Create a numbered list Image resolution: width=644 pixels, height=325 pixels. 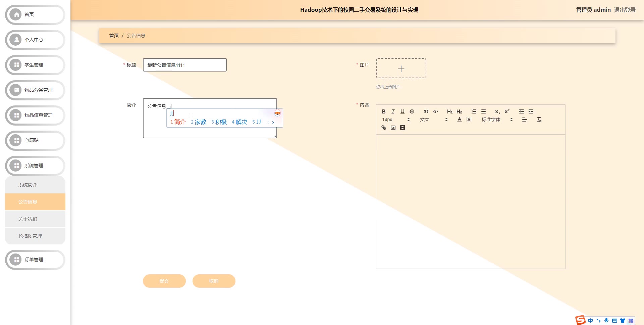474,111
